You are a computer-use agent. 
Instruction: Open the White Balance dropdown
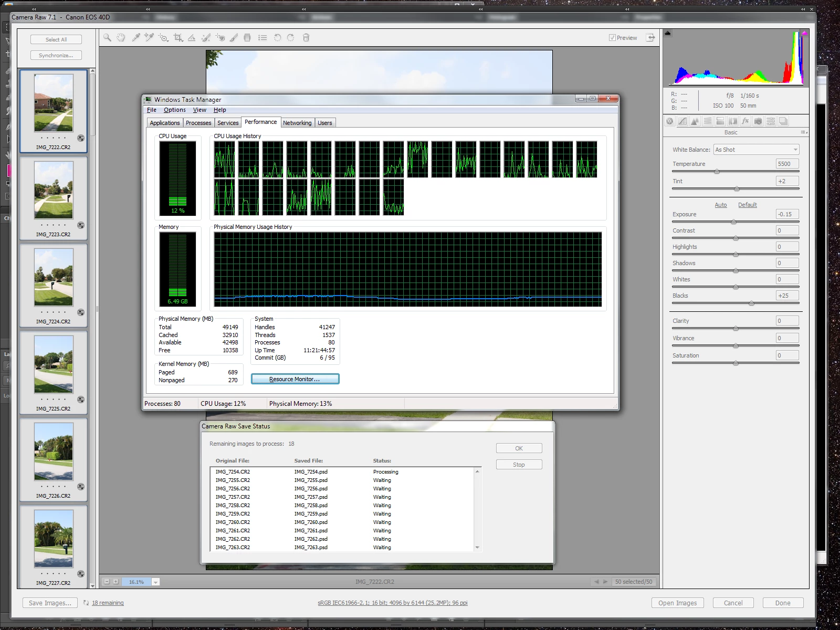[756, 150]
